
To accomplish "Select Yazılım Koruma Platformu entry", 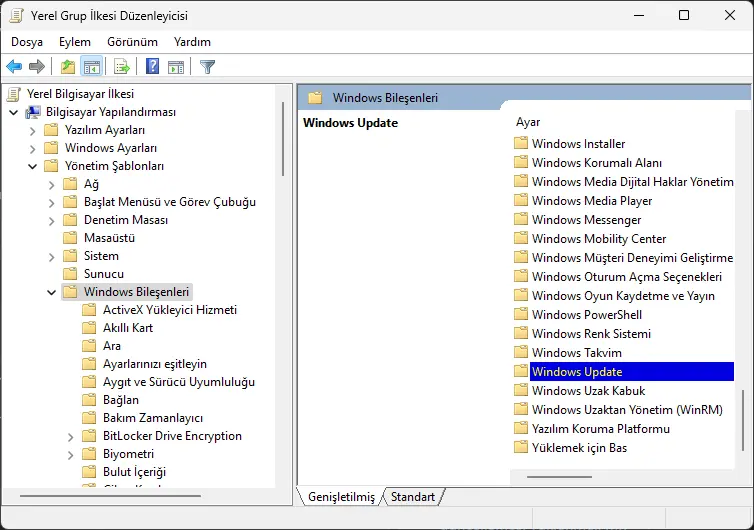I will tap(601, 429).
